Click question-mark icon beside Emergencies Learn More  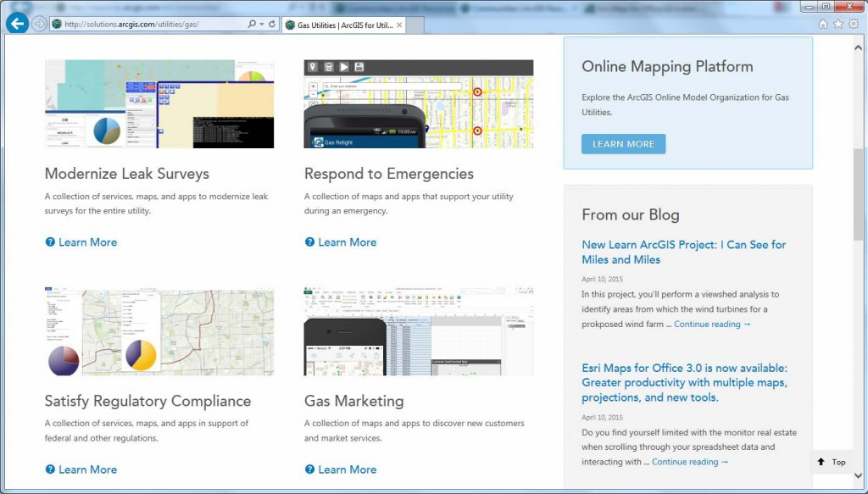(309, 241)
